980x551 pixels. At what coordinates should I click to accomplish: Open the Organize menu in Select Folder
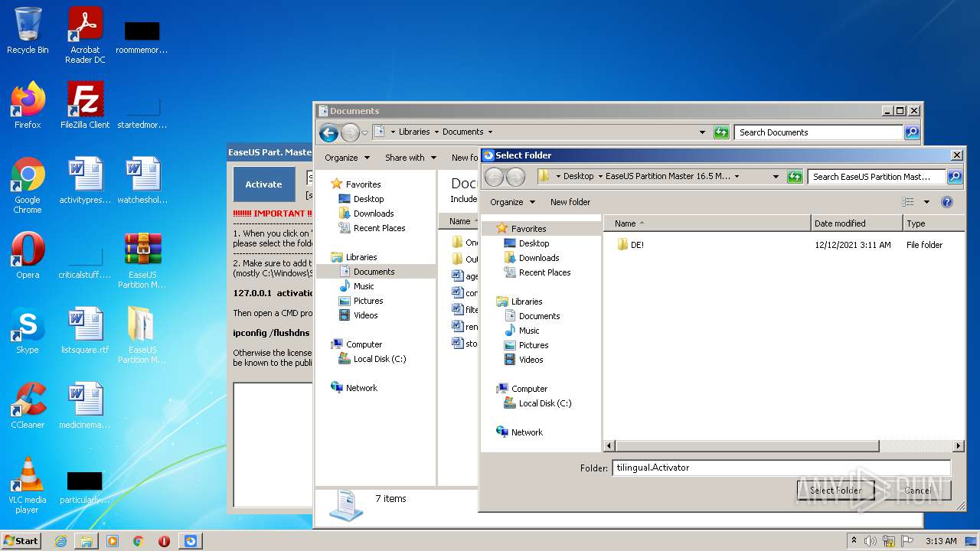(x=512, y=202)
